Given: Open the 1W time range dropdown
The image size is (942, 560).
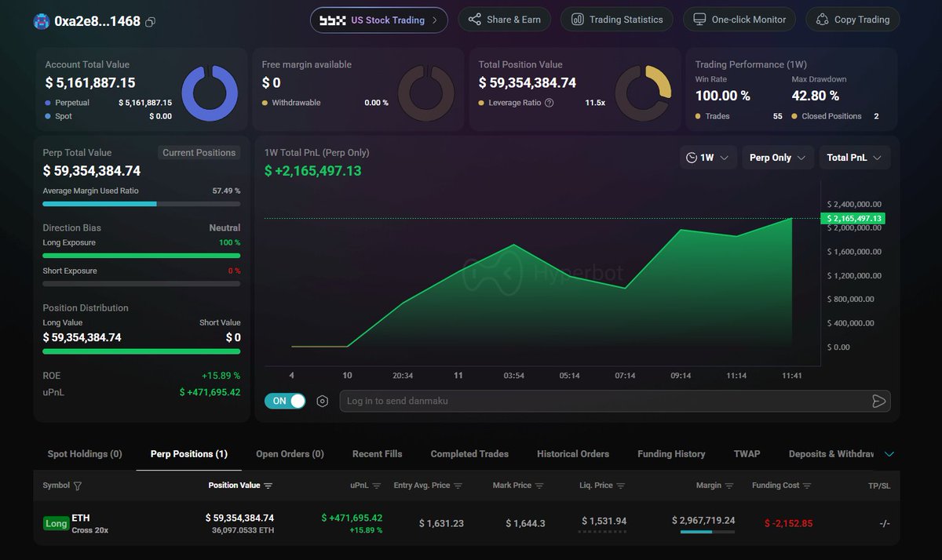Looking at the screenshot, I should pyautogui.click(x=708, y=158).
